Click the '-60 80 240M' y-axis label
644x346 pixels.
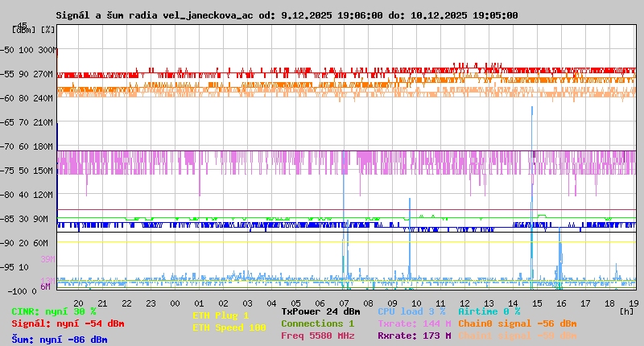27,98
